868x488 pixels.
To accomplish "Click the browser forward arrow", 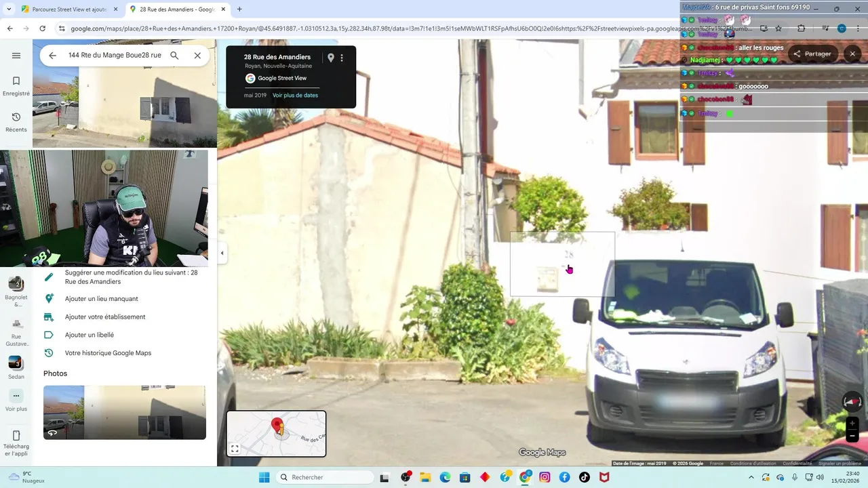I will click(x=26, y=28).
